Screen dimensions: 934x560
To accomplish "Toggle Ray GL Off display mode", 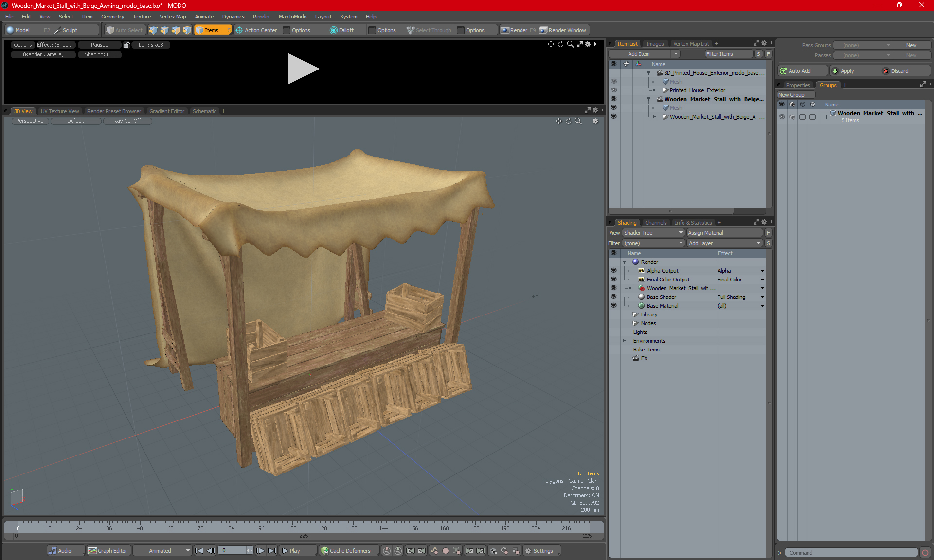I will [x=127, y=121].
